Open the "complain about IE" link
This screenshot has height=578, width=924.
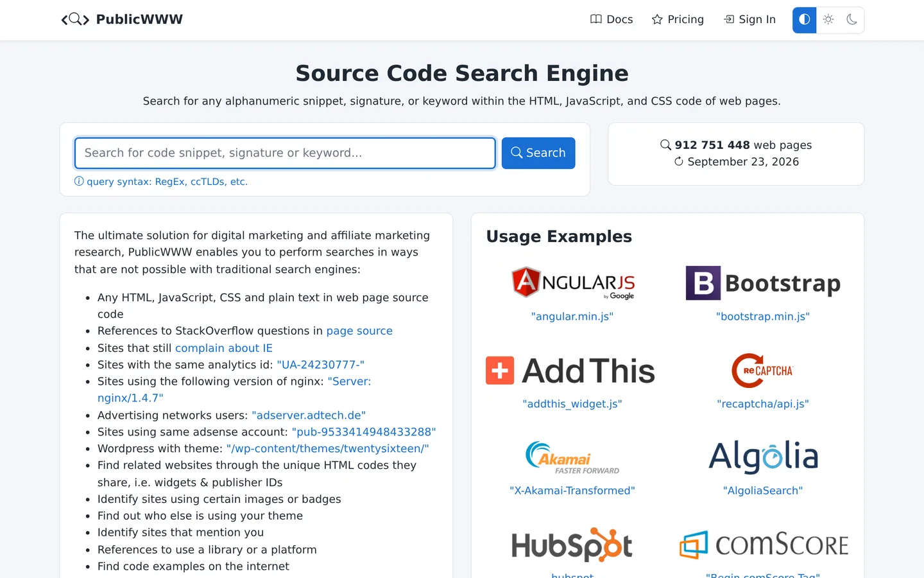[x=224, y=348]
